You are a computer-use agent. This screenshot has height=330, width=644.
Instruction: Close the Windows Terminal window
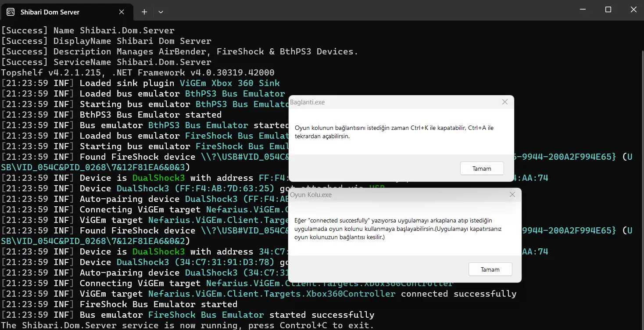tap(633, 10)
